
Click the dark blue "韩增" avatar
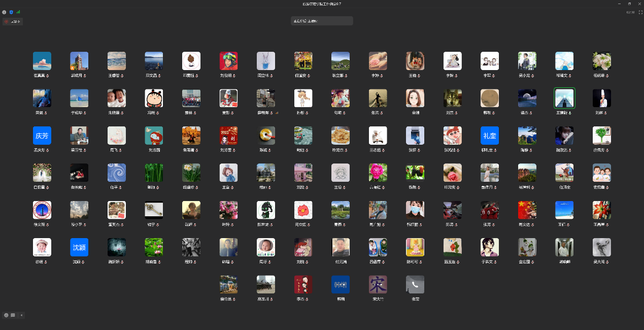(x=341, y=284)
